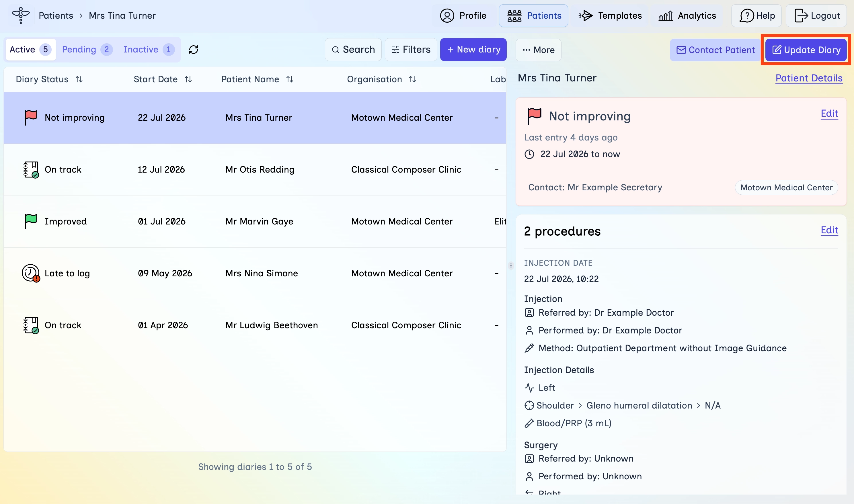This screenshot has height=504, width=854.
Task: Click the On track icon for Otis Redding
Action: point(31,169)
